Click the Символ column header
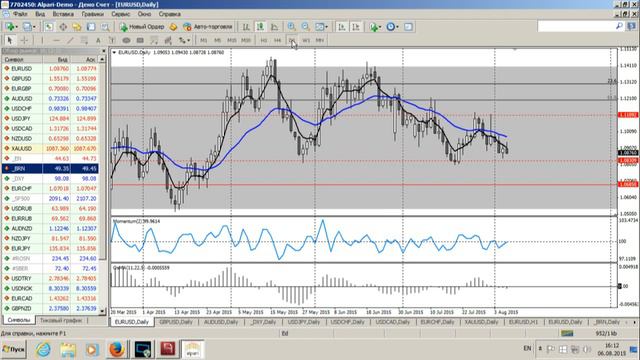The width and height of the screenshot is (640, 360). pyautogui.click(x=22, y=60)
